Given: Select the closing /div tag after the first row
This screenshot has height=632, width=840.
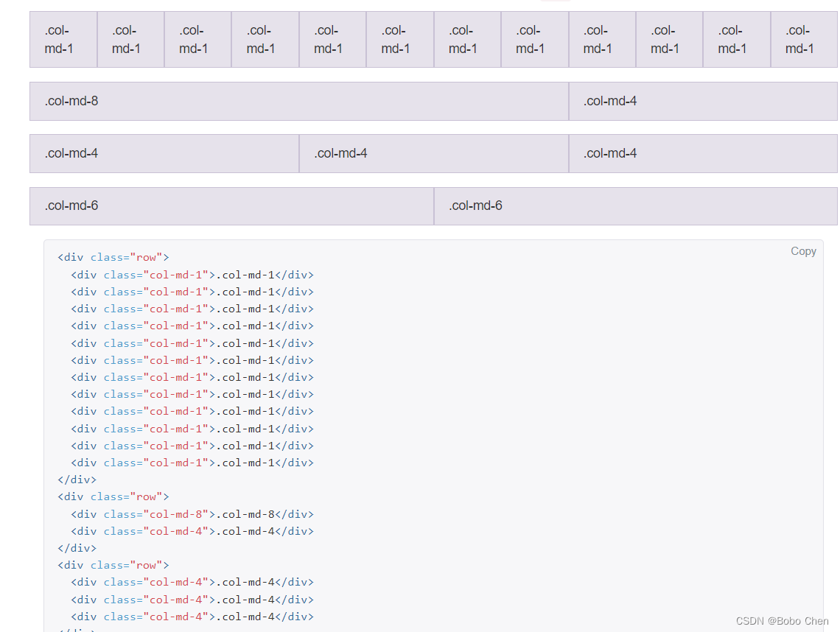Looking at the screenshot, I should (x=77, y=479).
